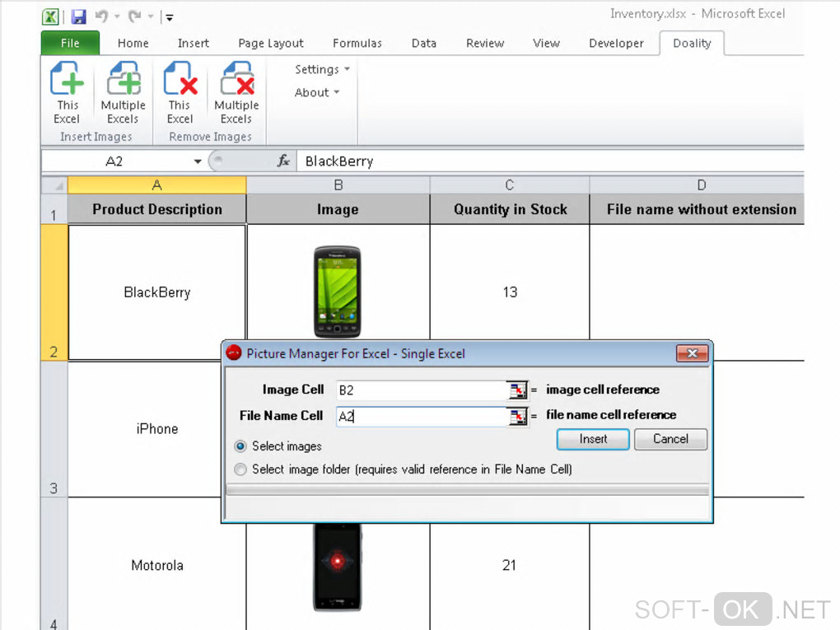This screenshot has height=630, width=840.
Task: Pick range for File Name Cell field
Action: pos(517,416)
